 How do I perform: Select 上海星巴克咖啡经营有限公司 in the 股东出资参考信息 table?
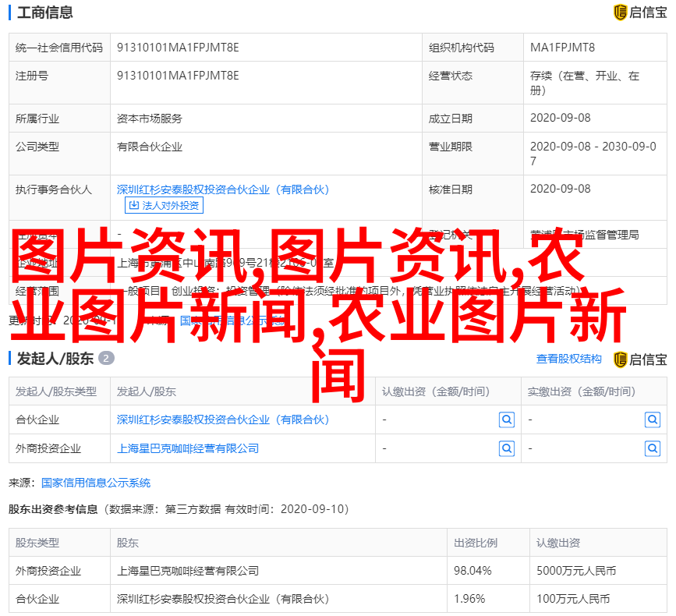tap(188, 572)
